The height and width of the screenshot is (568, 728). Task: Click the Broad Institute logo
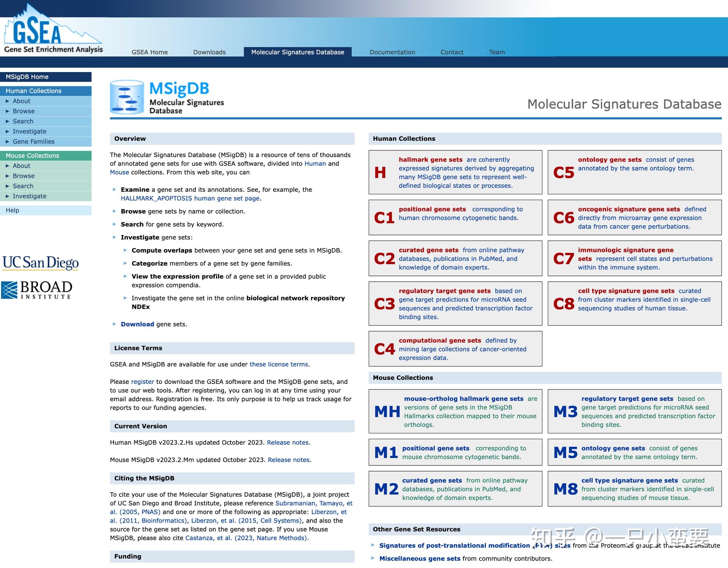(36, 290)
